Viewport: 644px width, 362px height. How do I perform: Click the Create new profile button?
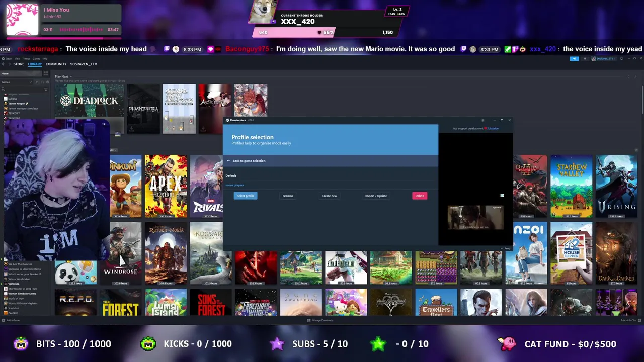pos(330,196)
